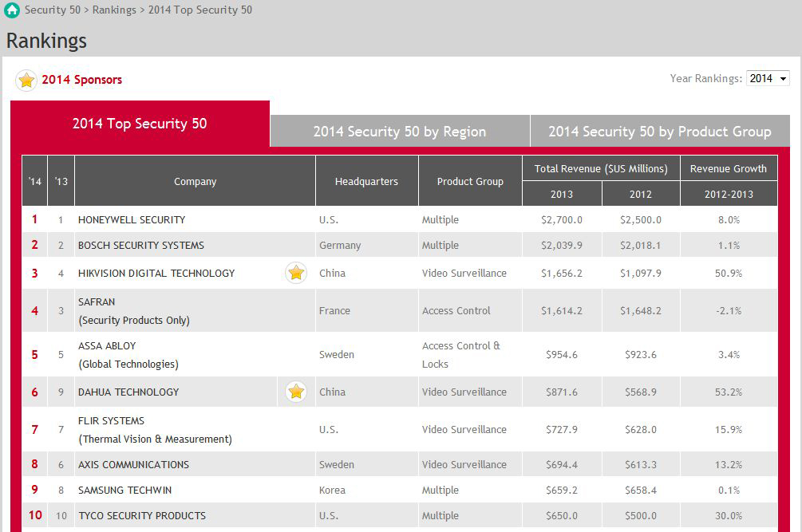Click Honeywell's 8.0% revenue growth

pyautogui.click(x=729, y=220)
